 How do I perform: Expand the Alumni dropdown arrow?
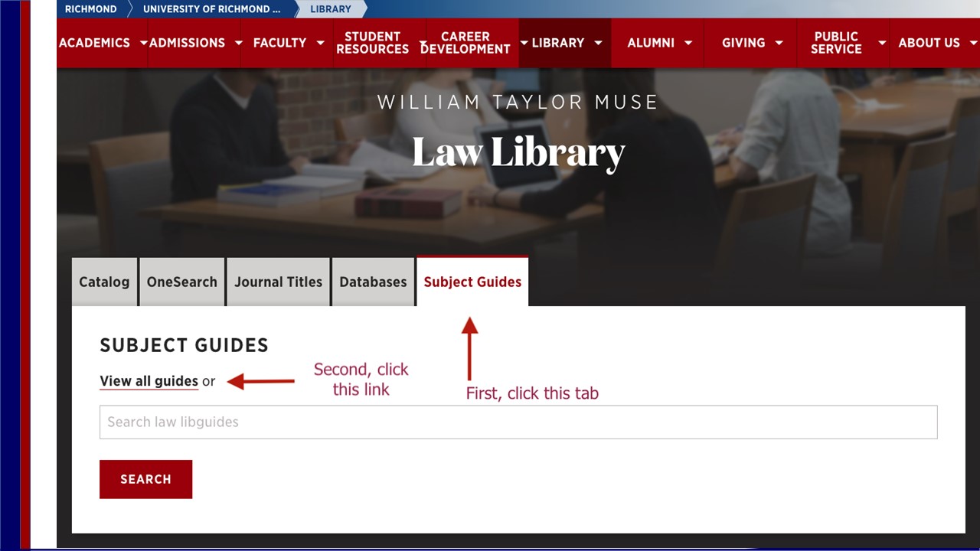(688, 43)
